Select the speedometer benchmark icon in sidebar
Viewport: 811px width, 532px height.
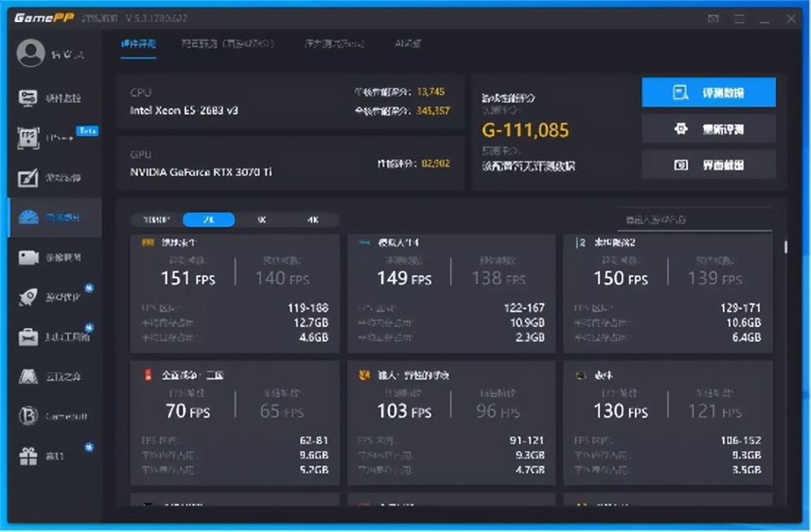tap(28, 218)
